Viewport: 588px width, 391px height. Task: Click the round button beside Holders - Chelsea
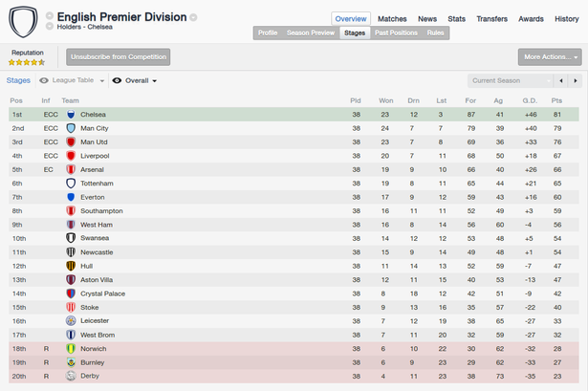(49, 26)
